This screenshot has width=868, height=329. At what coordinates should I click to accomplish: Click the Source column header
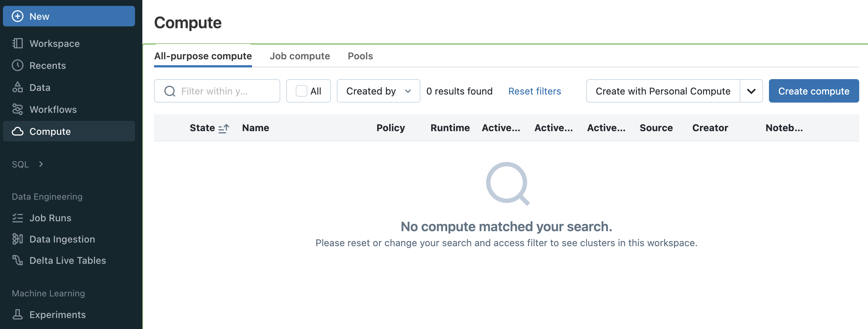[x=656, y=128]
